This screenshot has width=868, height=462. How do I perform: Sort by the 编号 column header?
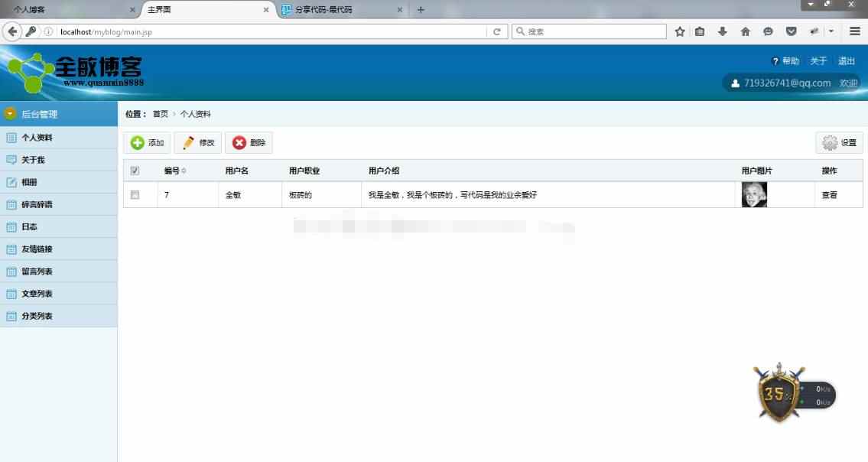(174, 171)
